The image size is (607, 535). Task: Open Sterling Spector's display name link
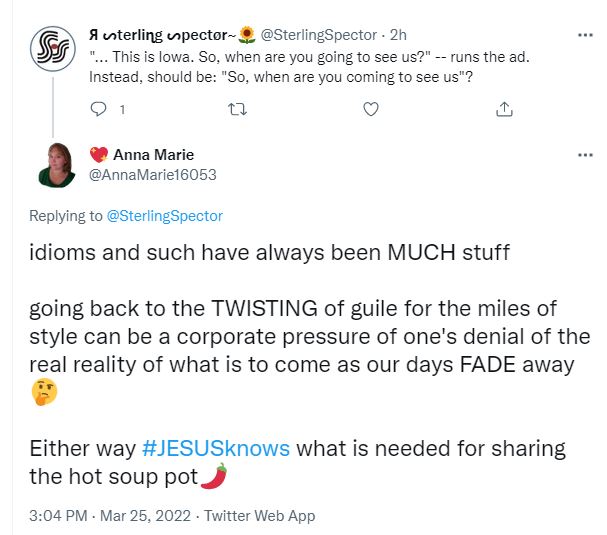160,35
